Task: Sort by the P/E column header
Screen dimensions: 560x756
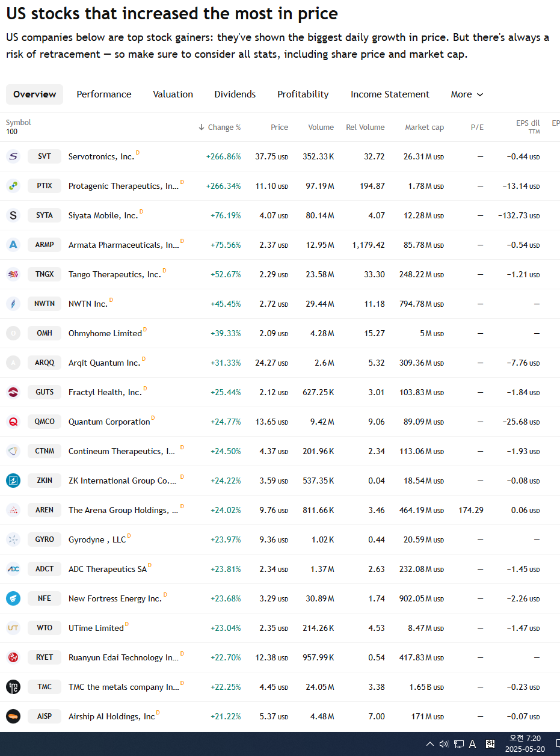Action: coord(477,127)
